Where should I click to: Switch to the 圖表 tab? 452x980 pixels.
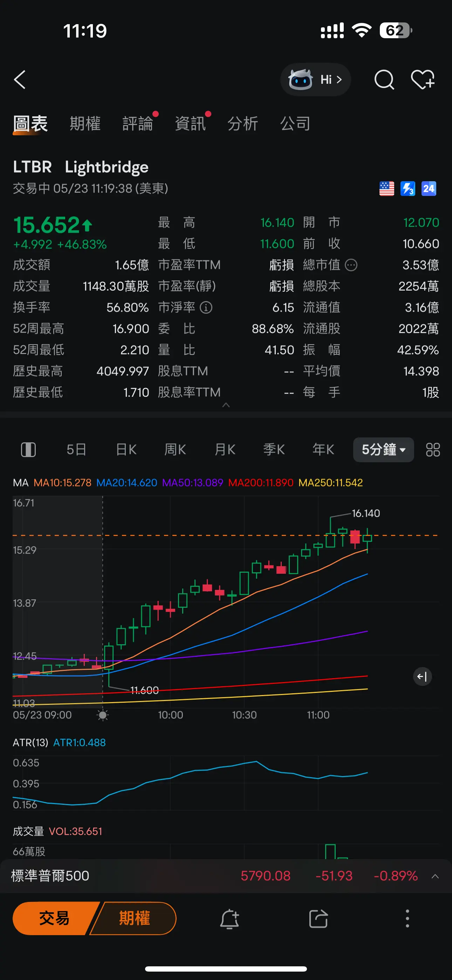coord(30,124)
